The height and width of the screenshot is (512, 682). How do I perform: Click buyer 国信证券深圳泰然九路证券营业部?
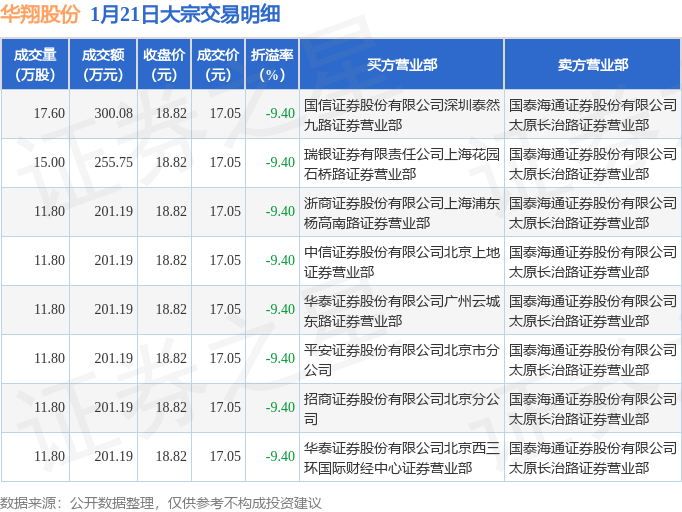[401, 115]
